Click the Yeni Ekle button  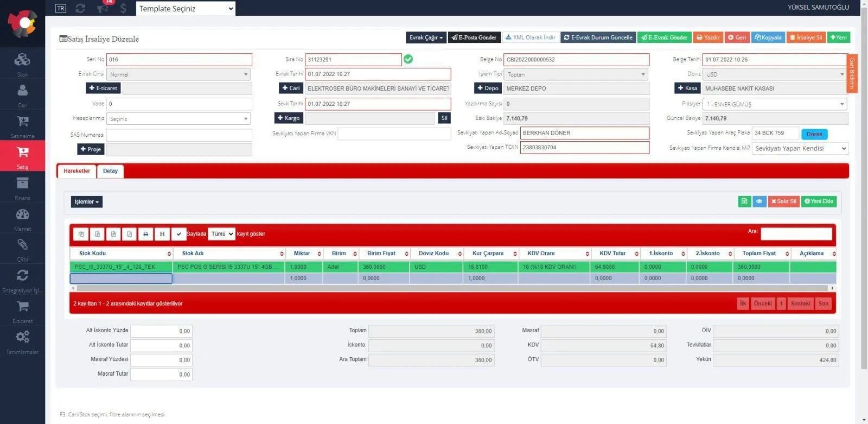click(819, 201)
